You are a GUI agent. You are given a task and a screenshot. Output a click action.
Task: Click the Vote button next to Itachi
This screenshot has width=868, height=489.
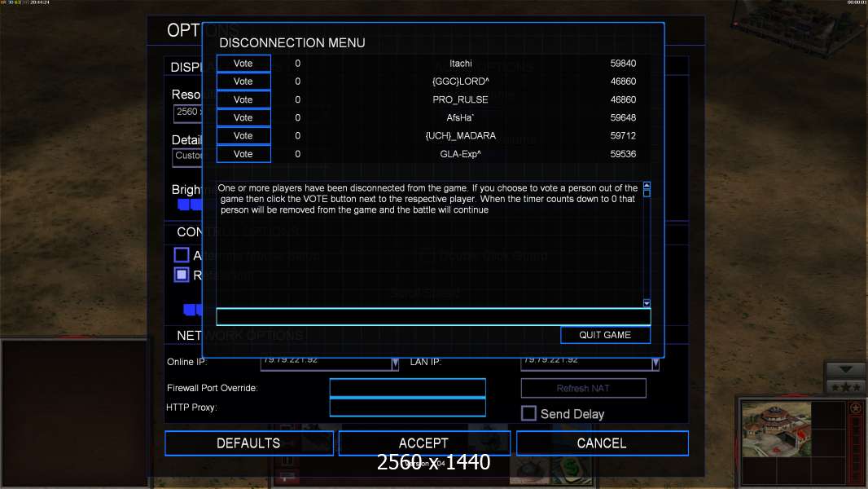coord(243,64)
